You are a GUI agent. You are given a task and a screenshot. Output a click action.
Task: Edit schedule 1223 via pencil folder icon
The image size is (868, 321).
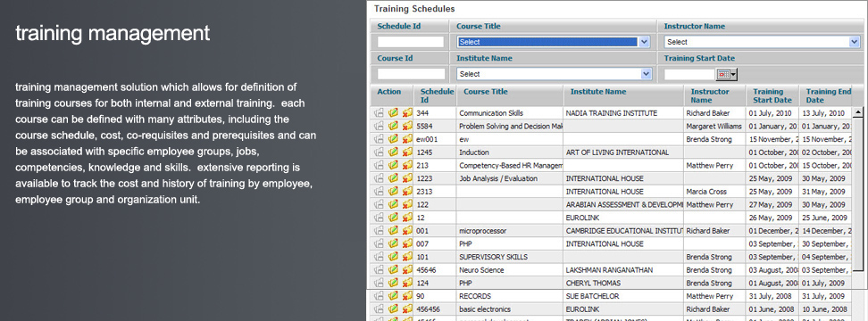[x=394, y=178]
